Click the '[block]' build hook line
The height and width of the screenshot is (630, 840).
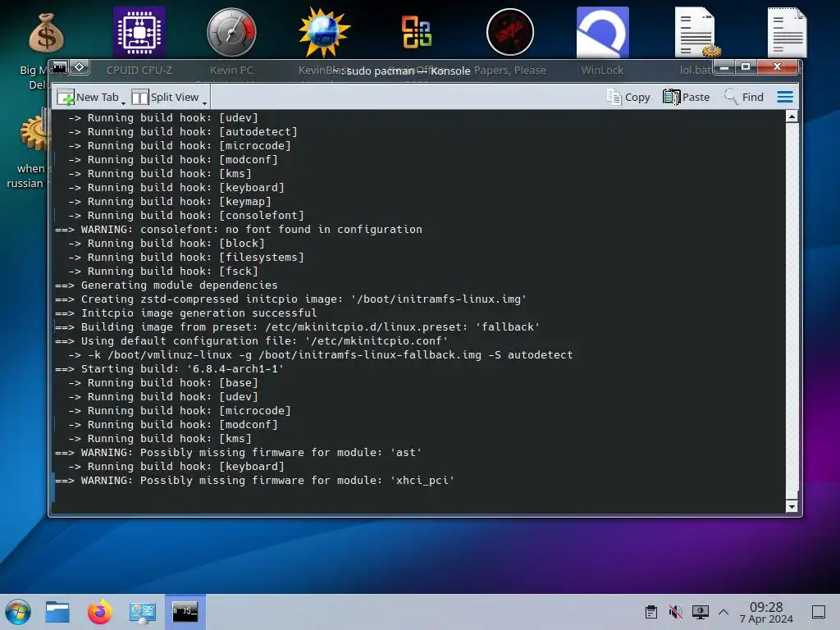click(166, 243)
